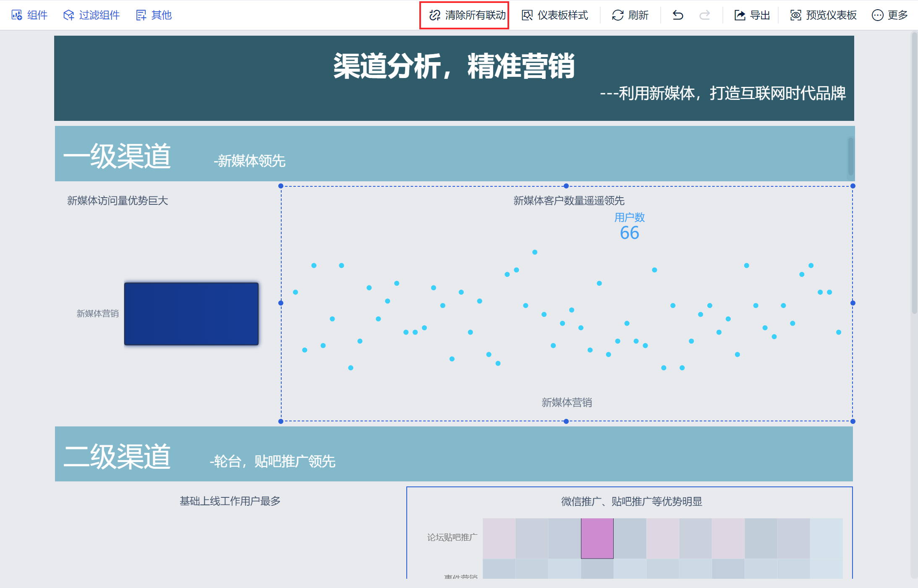The height and width of the screenshot is (588, 918).
Task: Open 仪表板样式 dashboard style settings
Action: 554,15
